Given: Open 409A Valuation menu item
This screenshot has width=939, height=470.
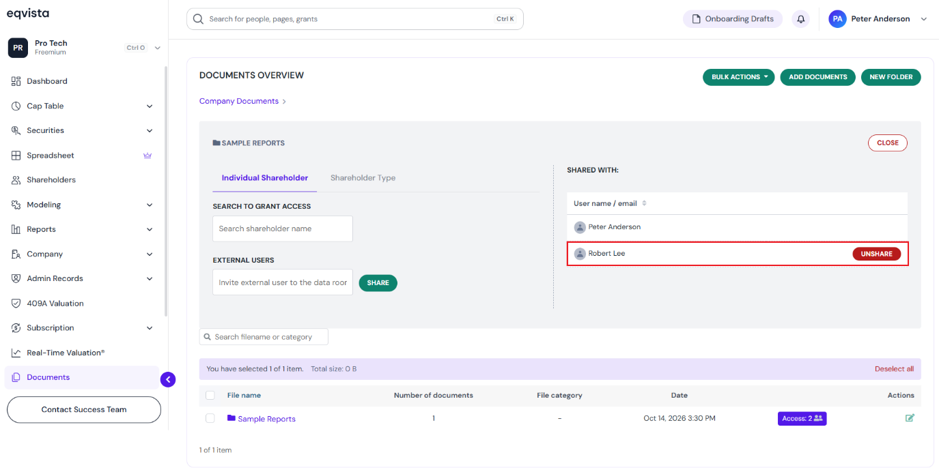Looking at the screenshot, I should pyautogui.click(x=55, y=304).
